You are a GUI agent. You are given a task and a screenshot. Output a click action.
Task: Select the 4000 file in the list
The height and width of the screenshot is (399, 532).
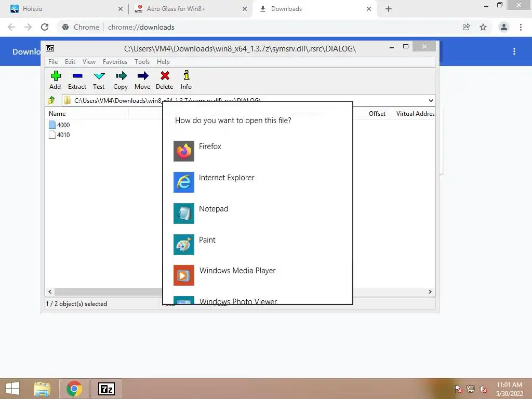[x=59, y=125]
